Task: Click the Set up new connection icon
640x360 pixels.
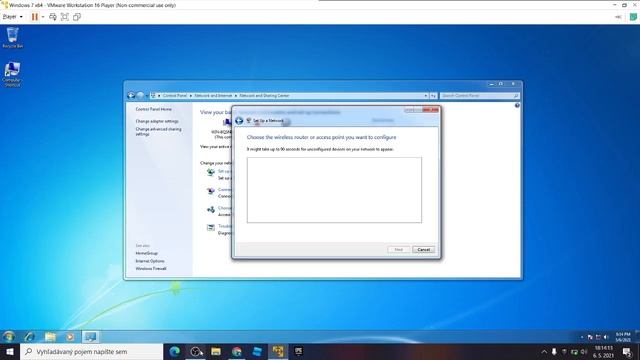Action: click(211, 172)
